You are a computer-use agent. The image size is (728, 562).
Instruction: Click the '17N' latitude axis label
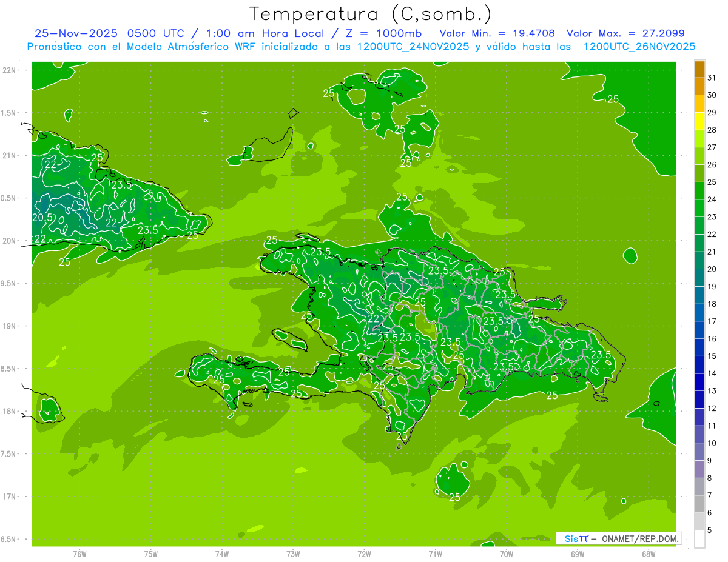pyautogui.click(x=9, y=497)
